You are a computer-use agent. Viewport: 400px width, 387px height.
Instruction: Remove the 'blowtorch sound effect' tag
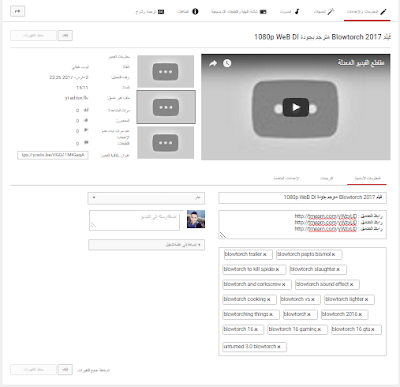(351, 285)
